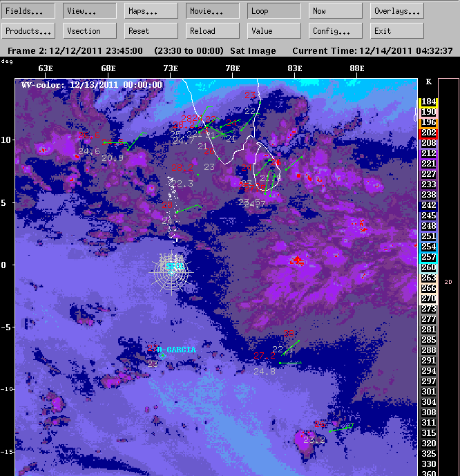Screen dimensions: 460x476
Task: Click the radar range-ring icon on map
Action: point(171,271)
